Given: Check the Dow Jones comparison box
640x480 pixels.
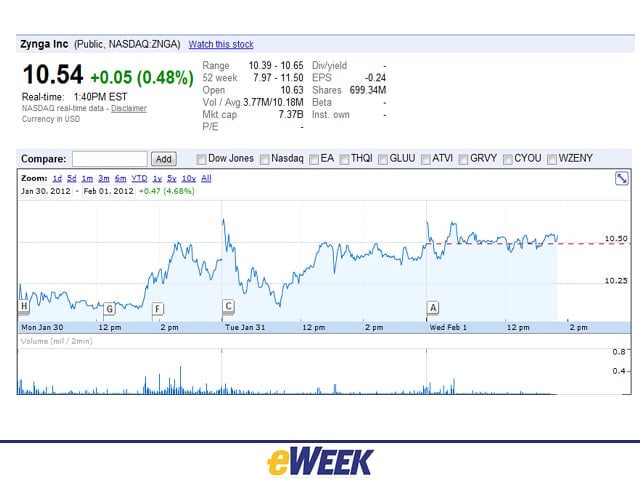Looking at the screenshot, I should [x=201, y=159].
